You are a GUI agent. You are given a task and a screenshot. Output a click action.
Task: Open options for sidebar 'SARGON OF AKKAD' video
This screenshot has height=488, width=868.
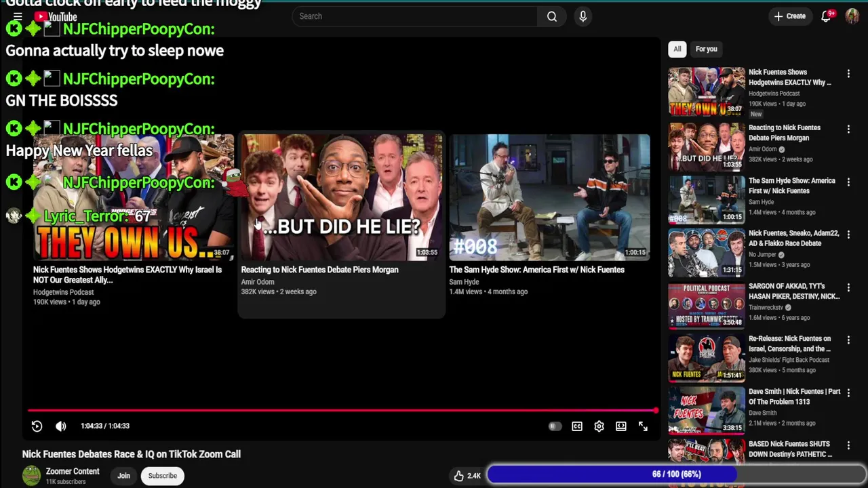point(848,287)
